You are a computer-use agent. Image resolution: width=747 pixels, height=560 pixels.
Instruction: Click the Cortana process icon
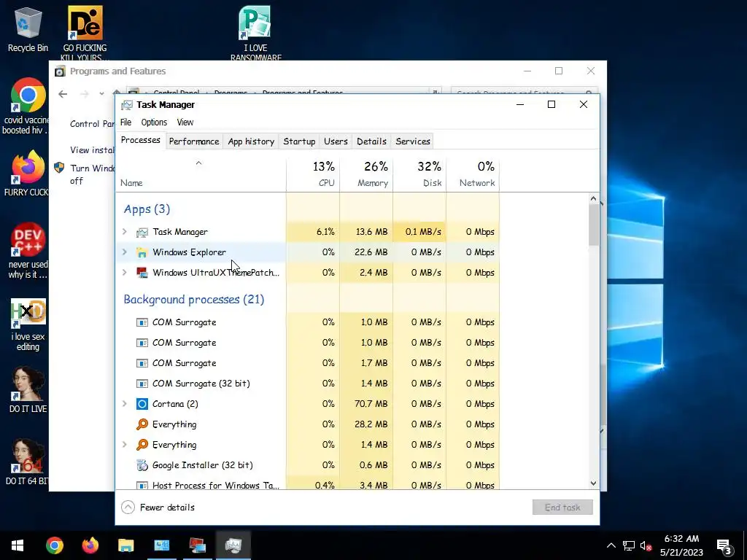pyautogui.click(x=142, y=404)
